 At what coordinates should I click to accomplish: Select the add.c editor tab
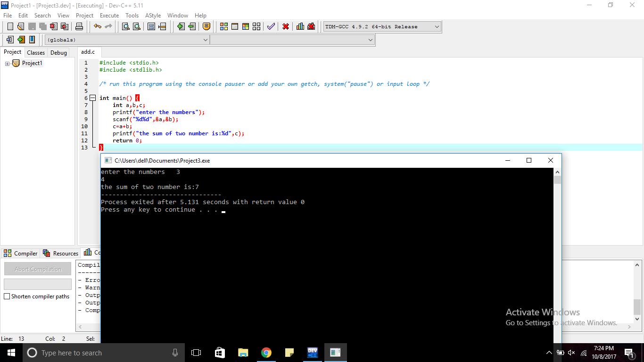click(x=89, y=52)
